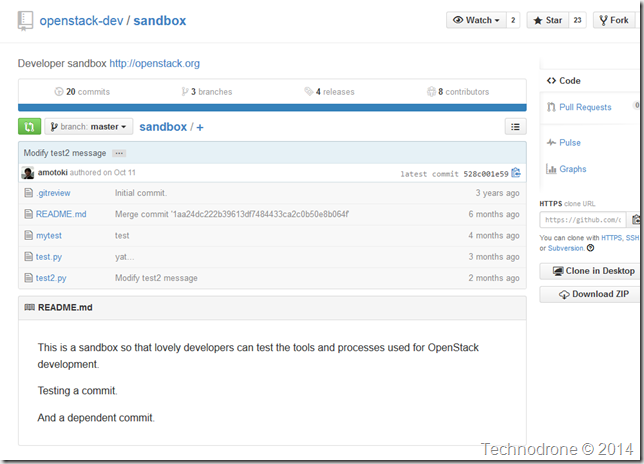644x464 pixels.
Task: Click Clone in Desktop button
Action: coord(590,271)
